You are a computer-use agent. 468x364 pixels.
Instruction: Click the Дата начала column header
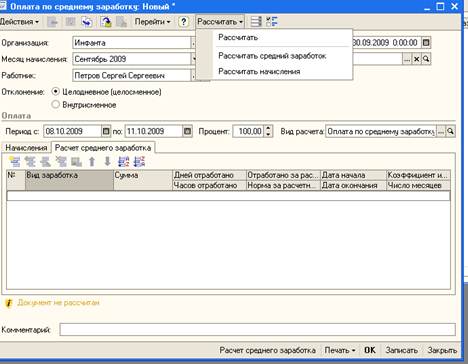353,175
